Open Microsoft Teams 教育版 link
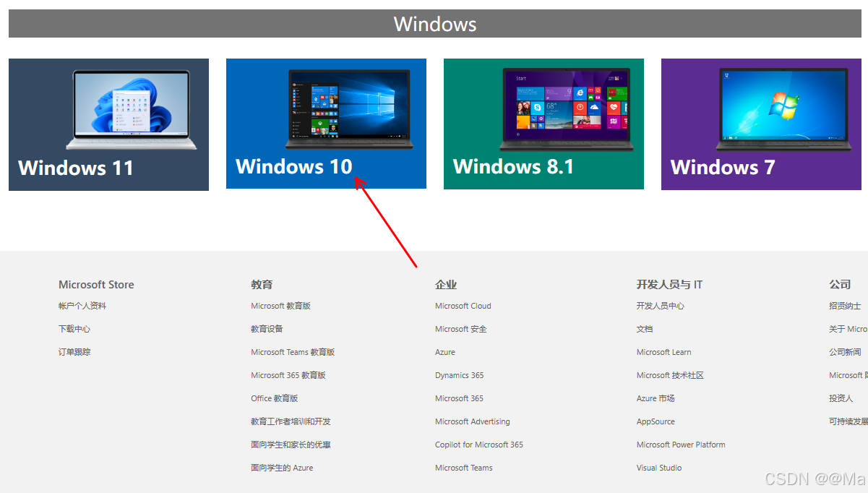The height and width of the screenshot is (493, 868). (x=293, y=352)
